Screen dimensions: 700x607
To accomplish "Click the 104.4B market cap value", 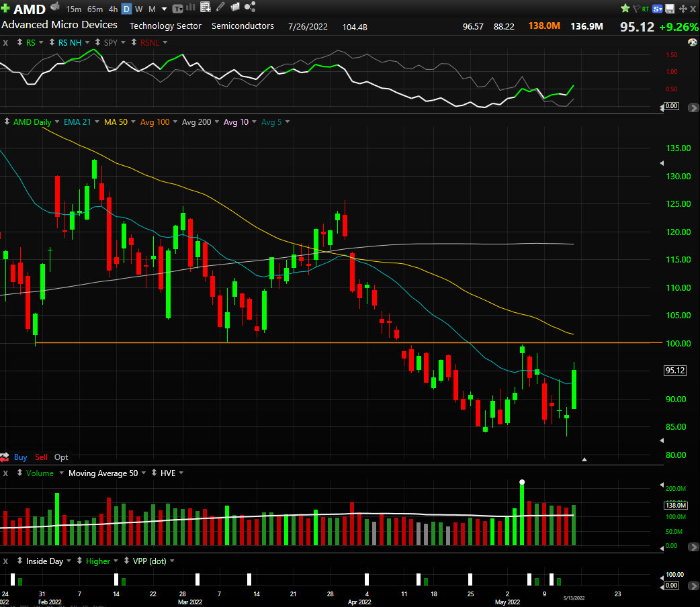I will [x=355, y=28].
